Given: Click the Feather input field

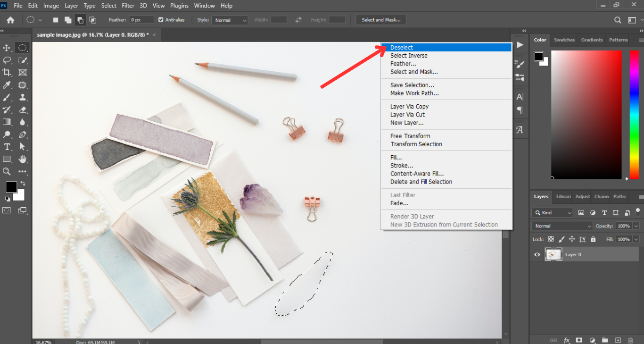Looking at the screenshot, I should pyautogui.click(x=141, y=20).
